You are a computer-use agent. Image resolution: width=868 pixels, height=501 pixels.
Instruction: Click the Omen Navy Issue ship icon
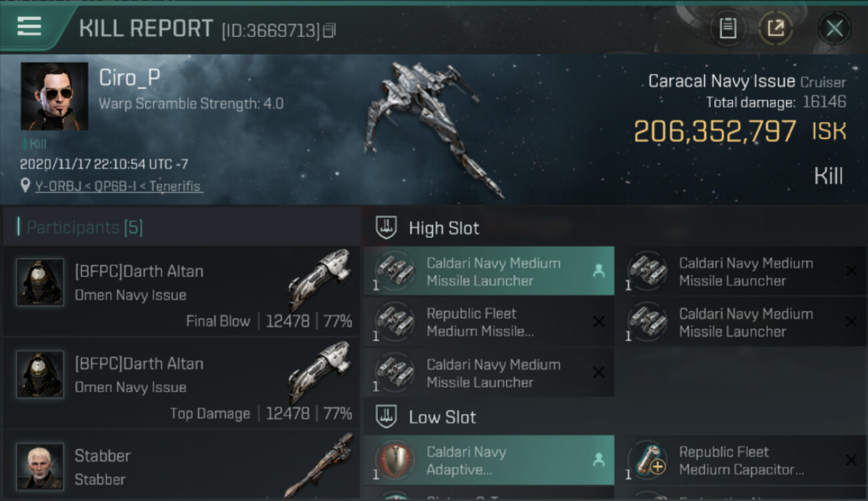319,279
